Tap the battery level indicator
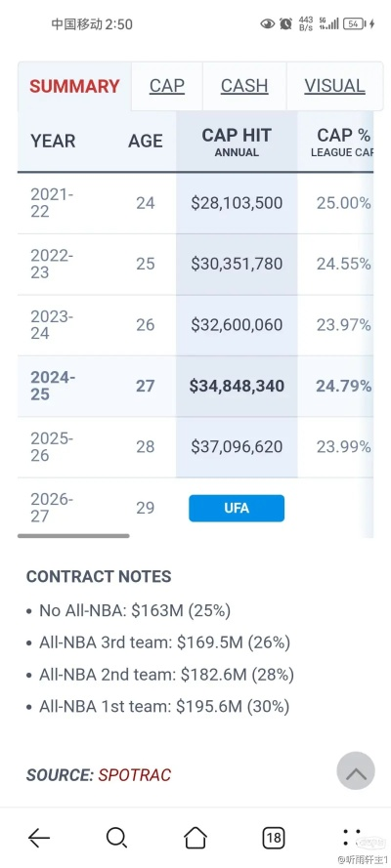The image size is (391, 868). pos(353,23)
